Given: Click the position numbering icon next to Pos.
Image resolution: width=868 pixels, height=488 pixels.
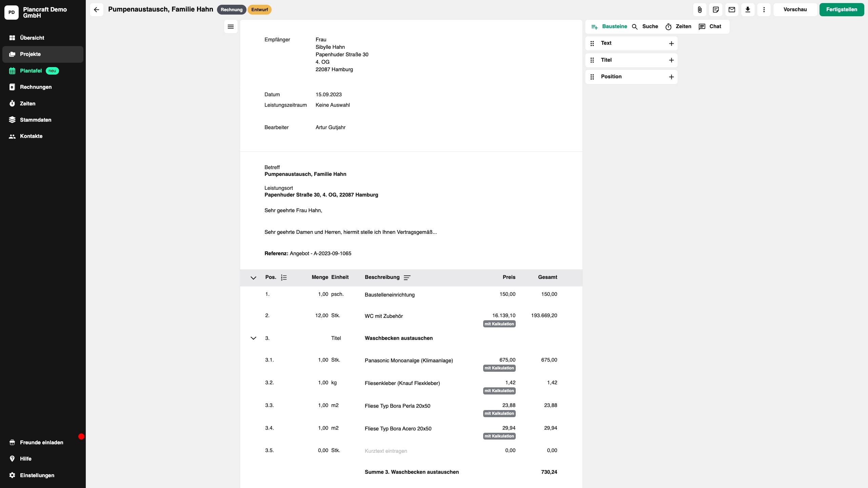Looking at the screenshot, I should click(x=284, y=278).
